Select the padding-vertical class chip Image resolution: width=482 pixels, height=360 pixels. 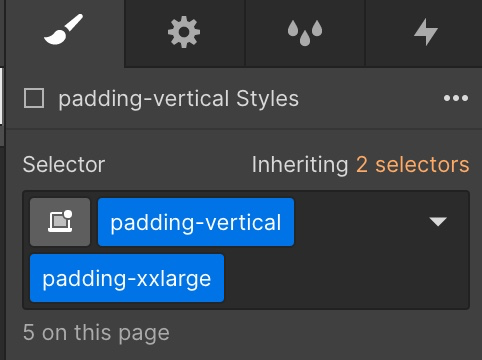(x=196, y=222)
